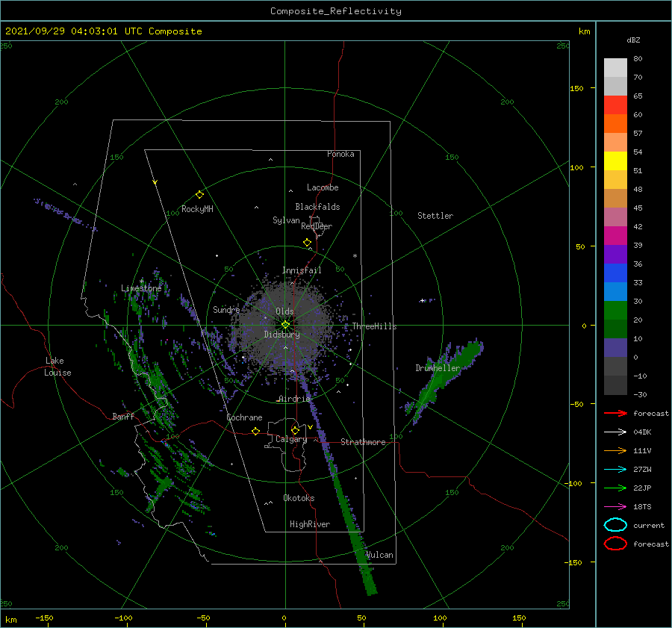
Task: Click the green 30–20 dBZ band
Action: click(615, 310)
